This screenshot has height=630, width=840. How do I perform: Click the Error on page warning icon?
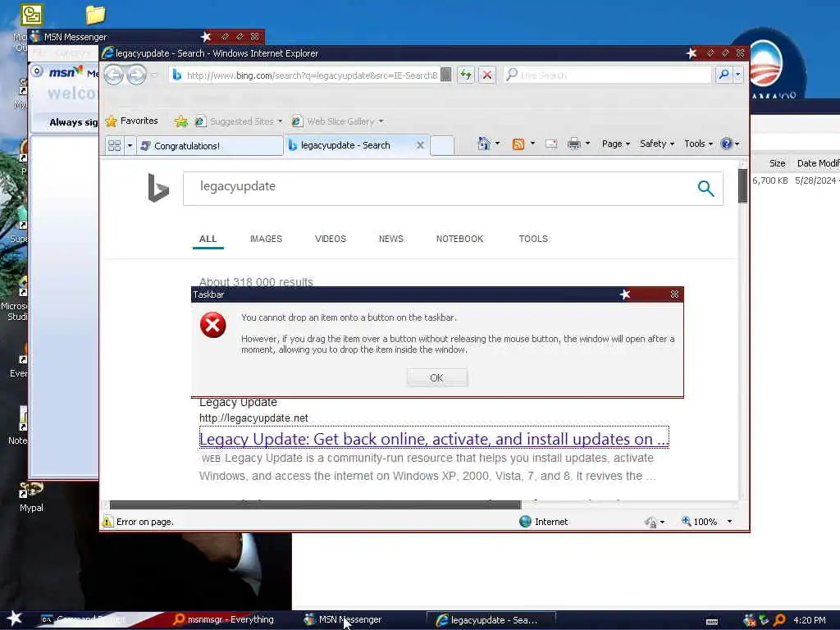(107, 521)
